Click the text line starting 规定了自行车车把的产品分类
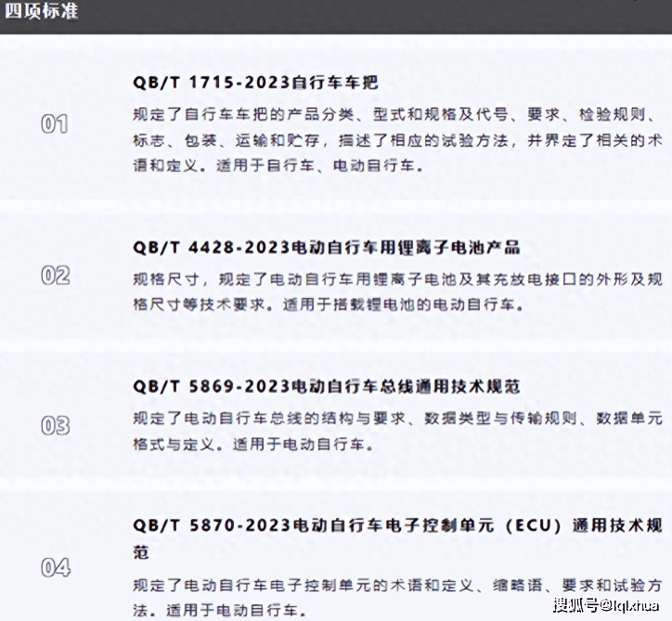 pyautogui.click(x=394, y=115)
